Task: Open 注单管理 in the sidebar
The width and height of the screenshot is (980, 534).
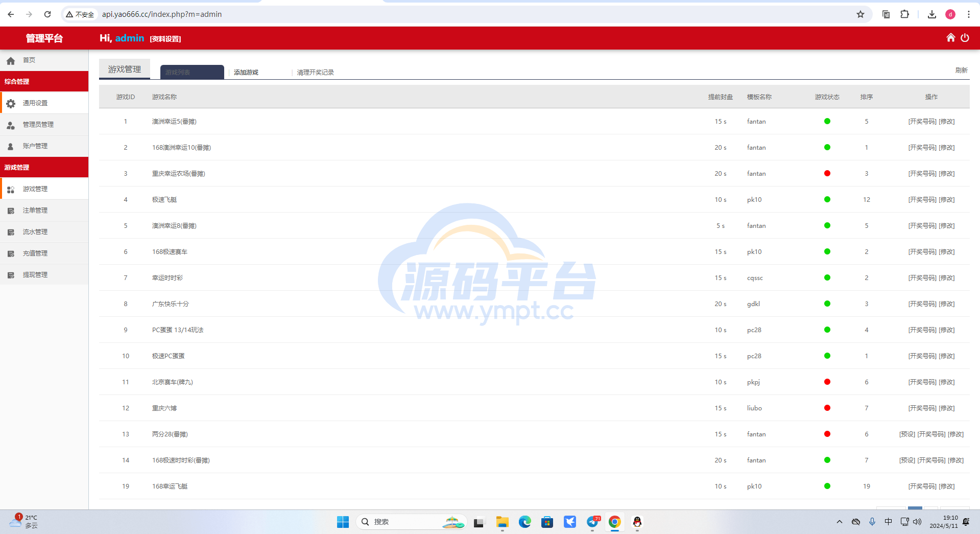Action: tap(44, 211)
